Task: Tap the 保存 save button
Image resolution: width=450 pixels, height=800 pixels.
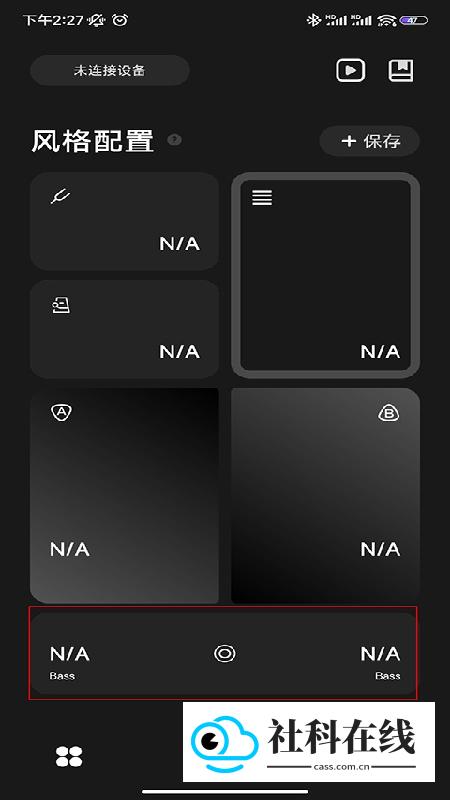Action: click(x=369, y=141)
